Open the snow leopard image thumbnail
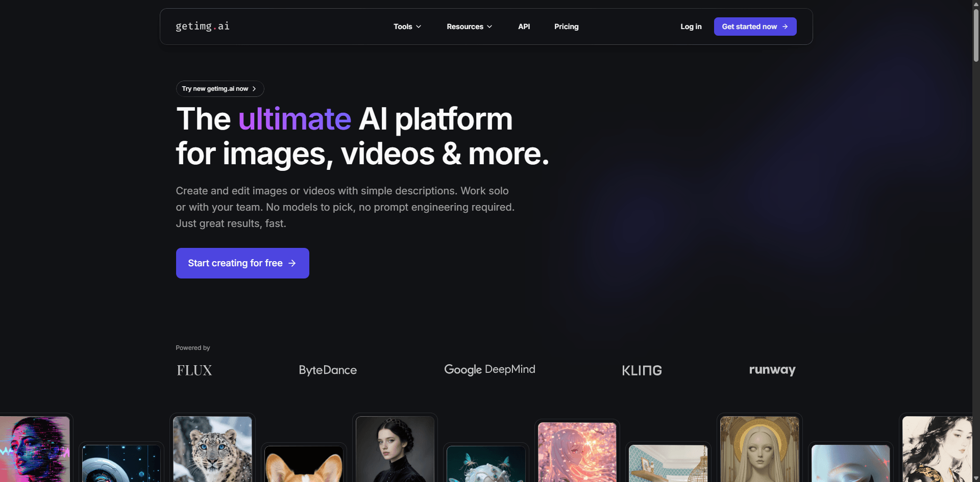Screen dimensions: 980x482 [x=212, y=449]
